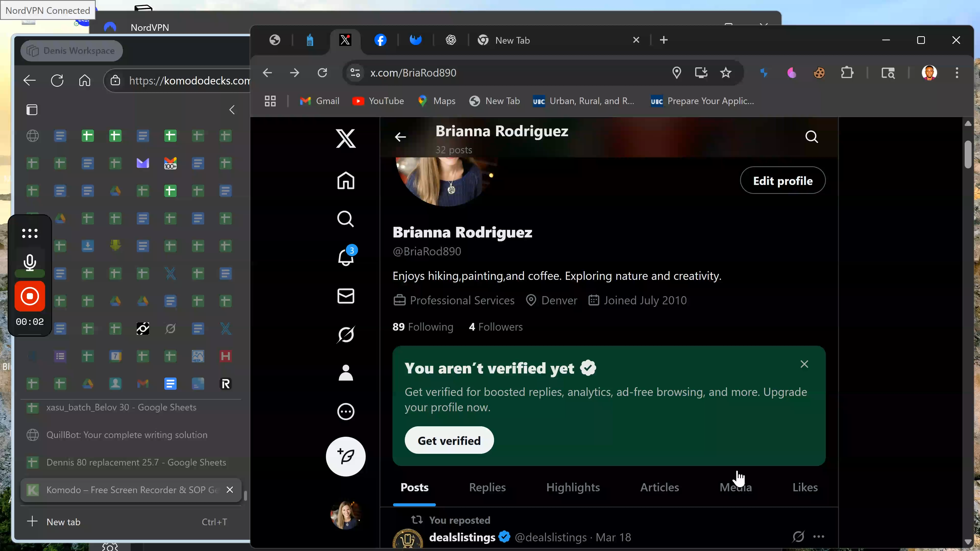This screenshot has height=551, width=980.
Task: Toggle microphone in Komodo recorder
Action: click(30, 262)
